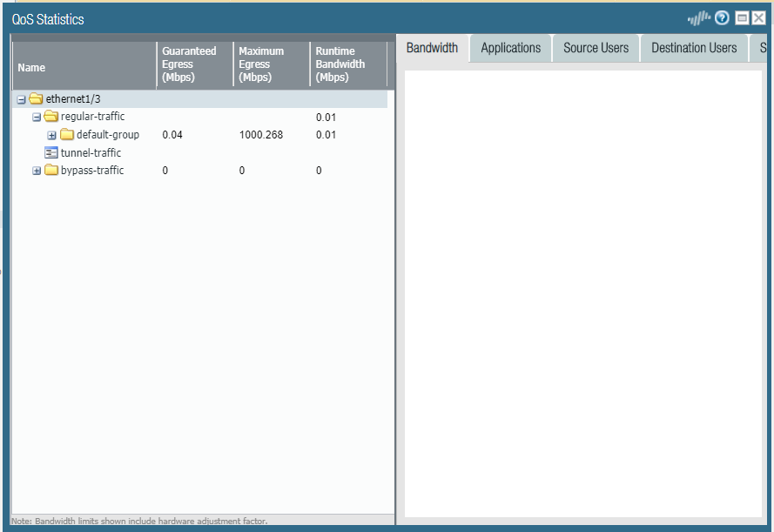This screenshot has height=532, width=774.
Task: Sort by the Name column header
Action: tap(84, 65)
